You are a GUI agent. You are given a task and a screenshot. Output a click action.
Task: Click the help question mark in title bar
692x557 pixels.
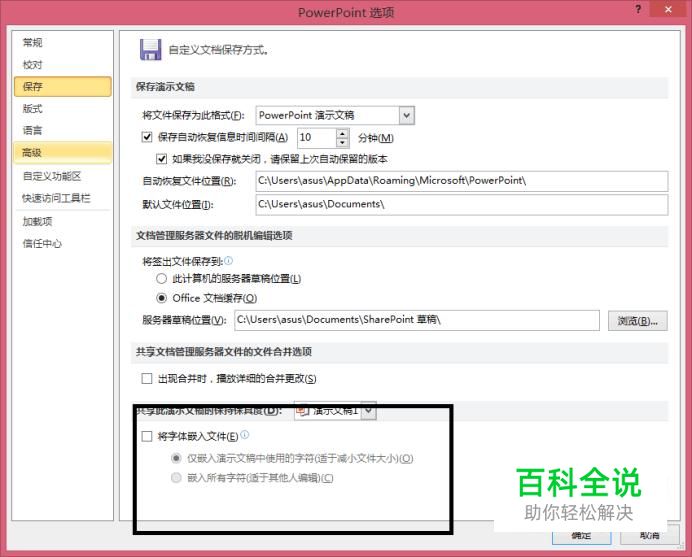[638, 9]
